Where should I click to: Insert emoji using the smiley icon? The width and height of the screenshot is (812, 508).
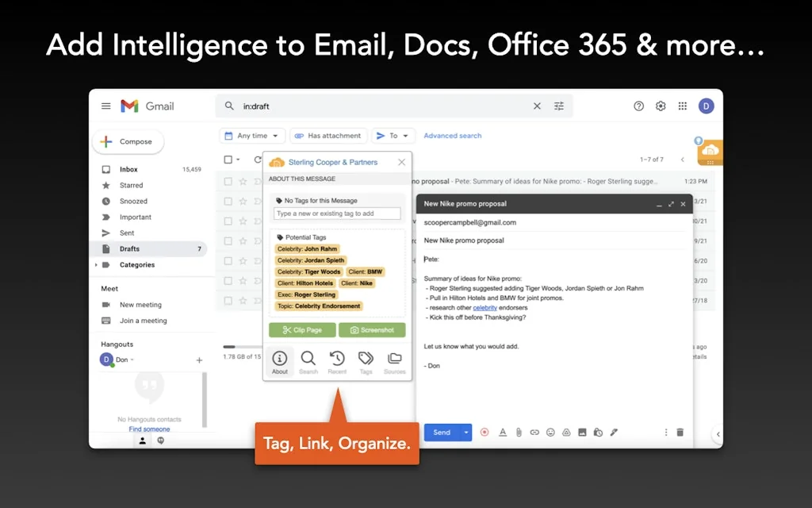point(550,433)
